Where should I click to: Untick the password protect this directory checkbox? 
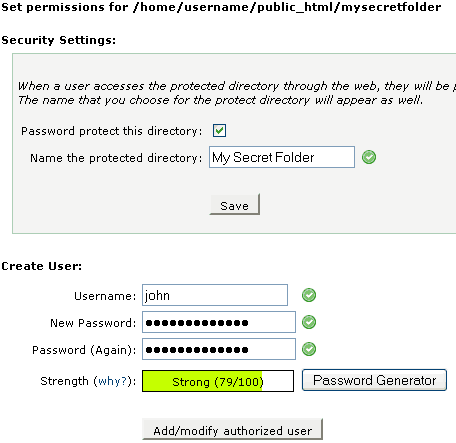pos(219,130)
